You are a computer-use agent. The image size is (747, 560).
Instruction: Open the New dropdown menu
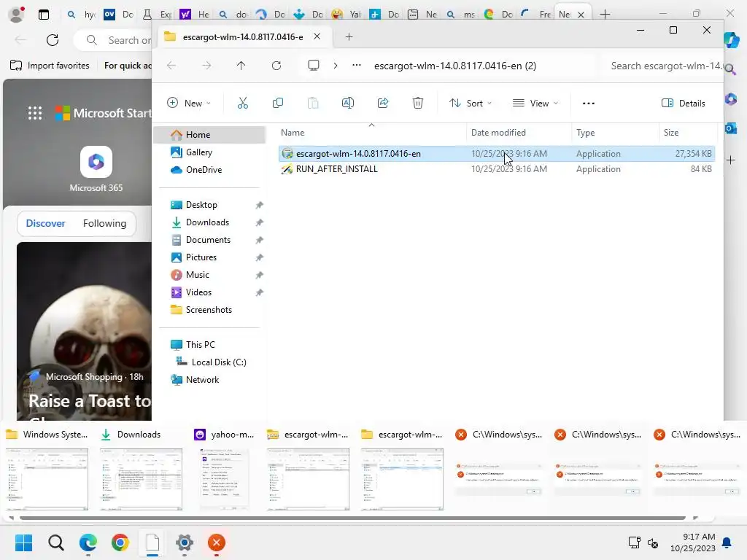click(189, 104)
